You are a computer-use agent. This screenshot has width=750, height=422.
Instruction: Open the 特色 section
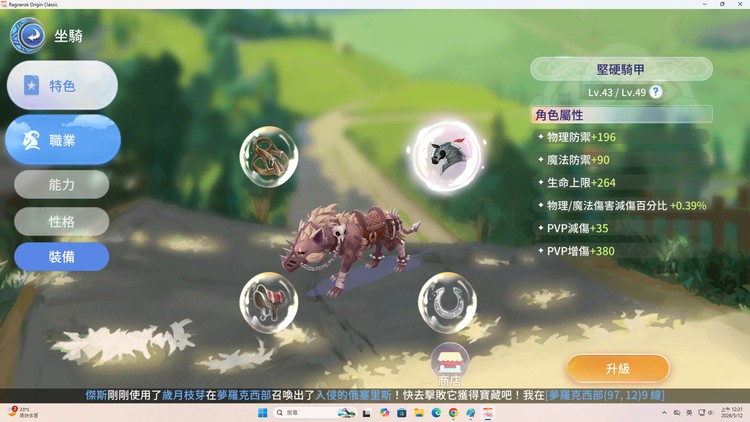pyautogui.click(x=62, y=86)
